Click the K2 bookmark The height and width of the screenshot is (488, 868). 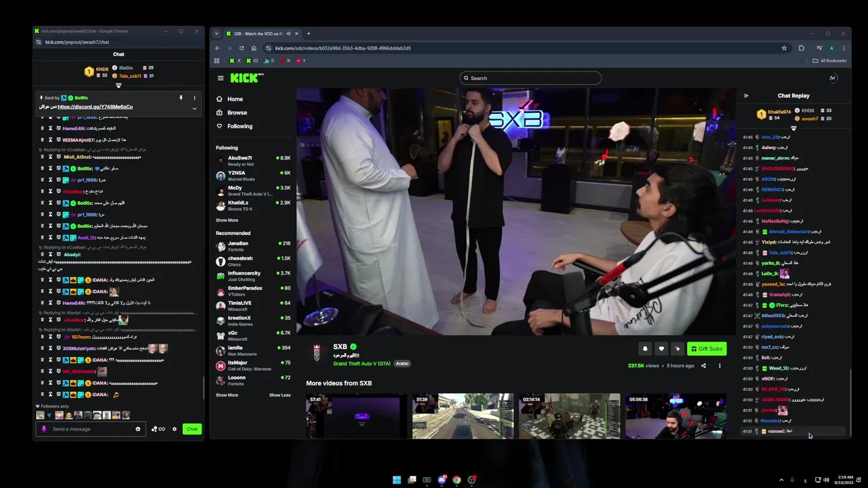pyautogui.click(x=252, y=60)
